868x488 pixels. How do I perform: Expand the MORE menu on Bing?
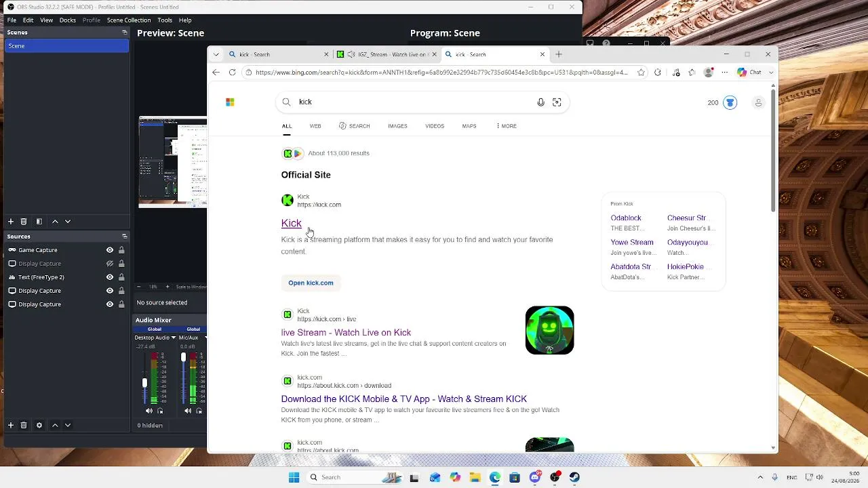[506, 126]
